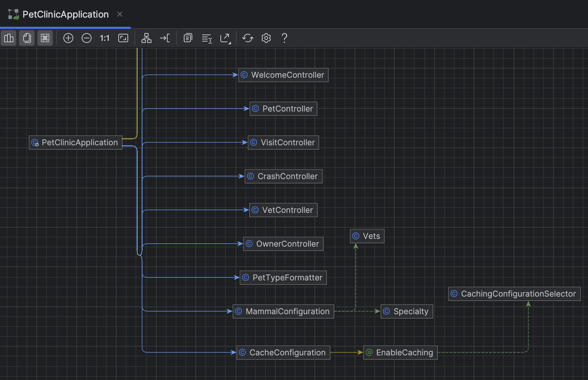Close the PetClinicApplication tab
The height and width of the screenshot is (380, 588).
click(119, 14)
